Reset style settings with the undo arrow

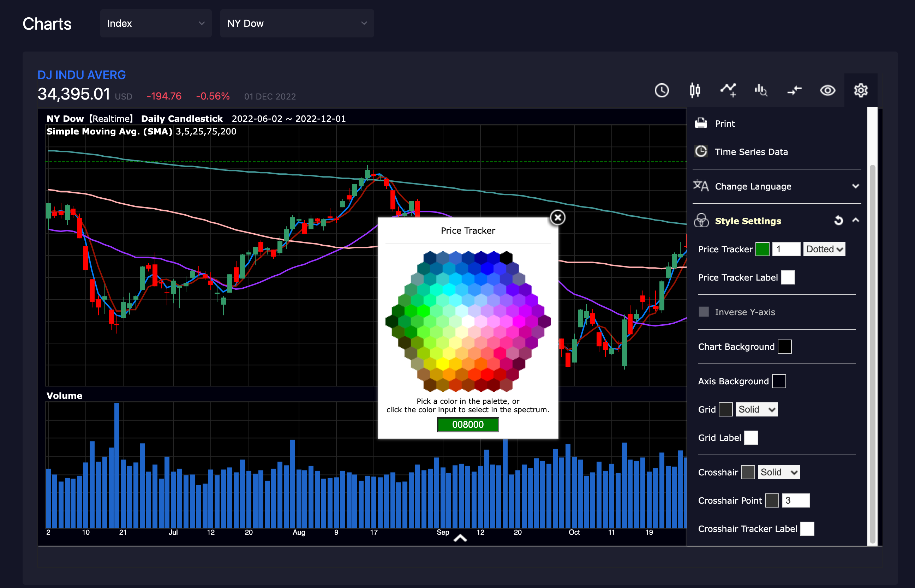point(839,221)
